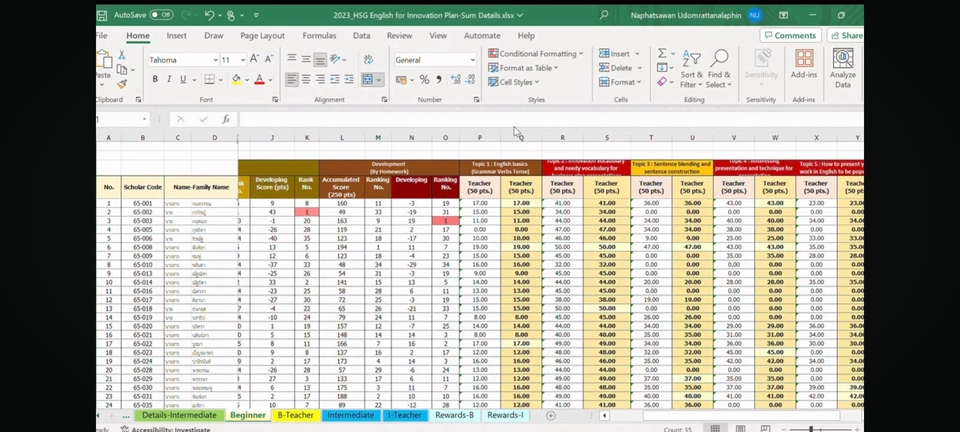This screenshot has height=432, width=960.
Task: Click the Comments button
Action: pyautogui.click(x=790, y=35)
